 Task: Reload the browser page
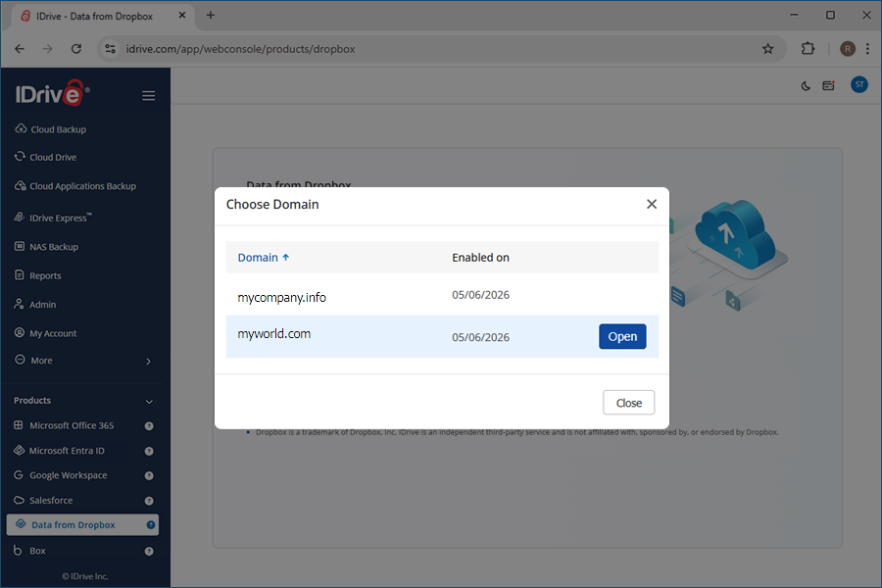(x=76, y=49)
